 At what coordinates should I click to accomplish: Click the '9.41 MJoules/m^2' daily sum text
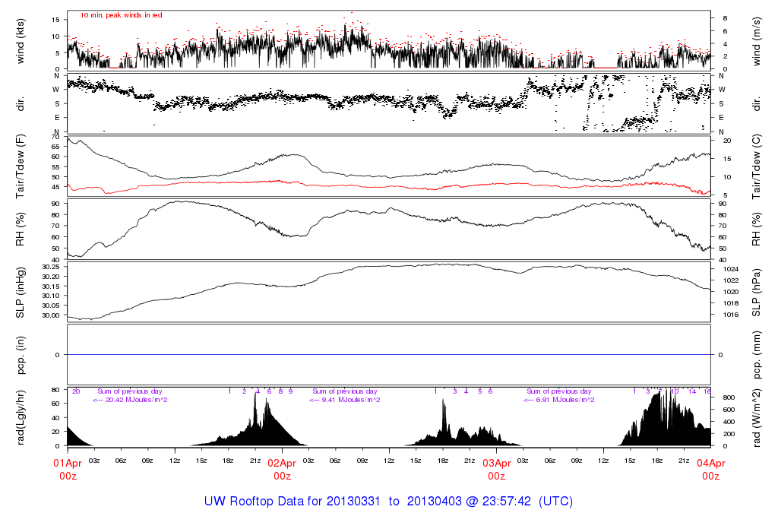(x=346, y=400)
